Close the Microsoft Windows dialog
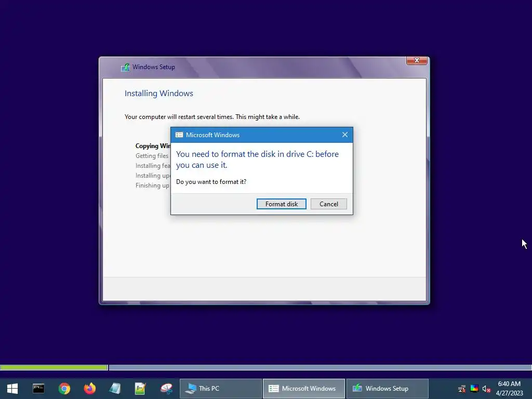This screenshot has width=532, height=399. 345,135
